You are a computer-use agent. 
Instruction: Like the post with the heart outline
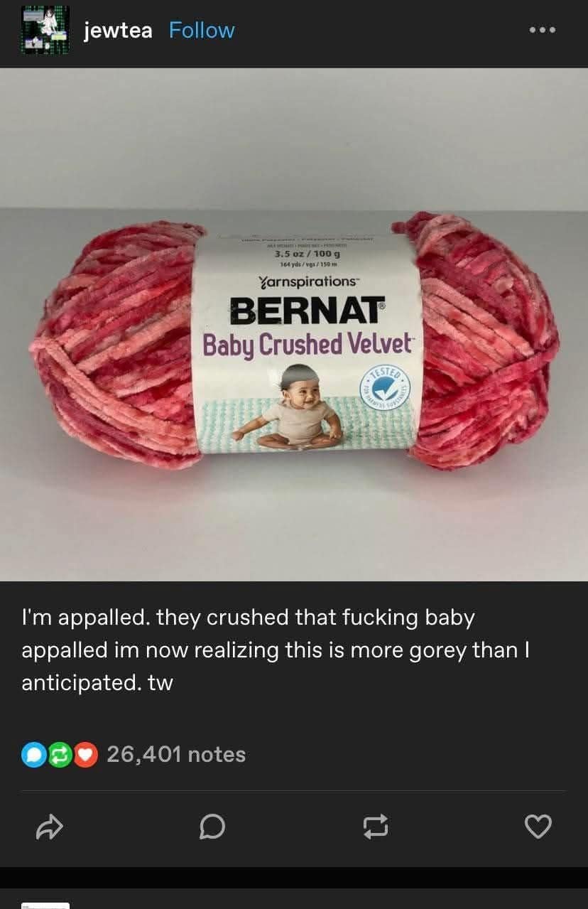[x=538, y=827]
